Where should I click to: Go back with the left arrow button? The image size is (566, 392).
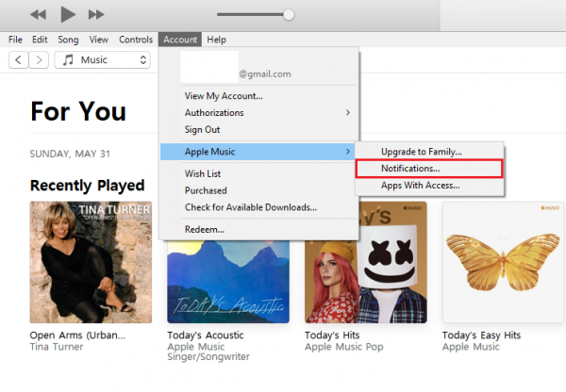pos(19,59)
